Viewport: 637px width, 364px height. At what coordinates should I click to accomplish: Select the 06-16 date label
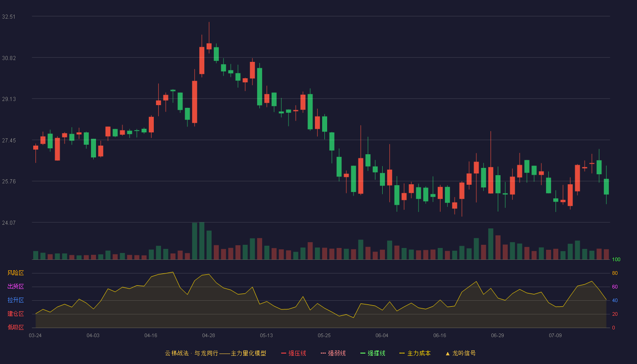click(440, 335)
